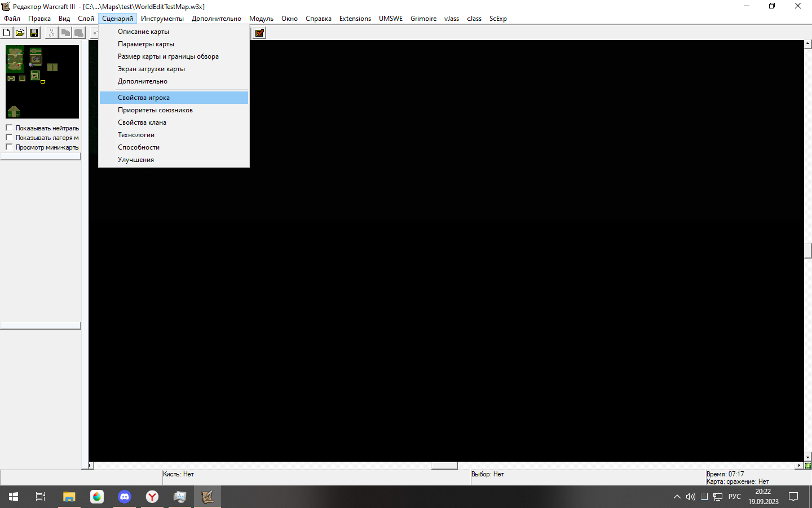Open the UMSWE menu
This screenshot has height=508, width=812.
pos(391,19)
